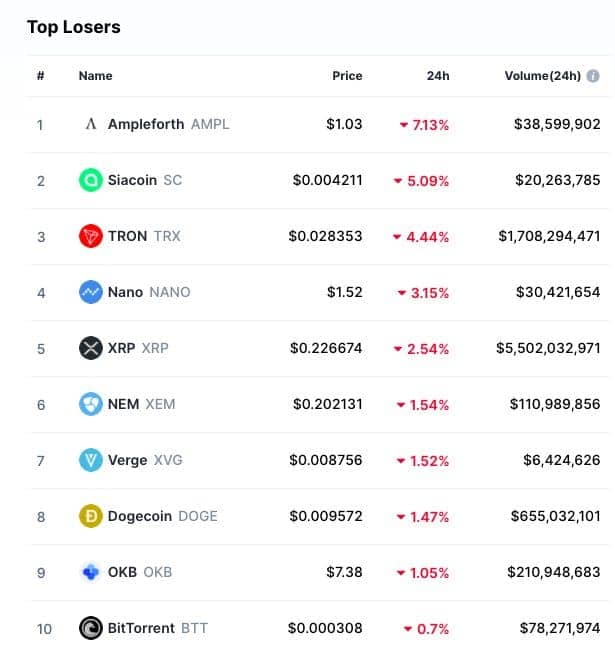Click the red TRON logo icon
615x649 pixels.
[91, 236]
